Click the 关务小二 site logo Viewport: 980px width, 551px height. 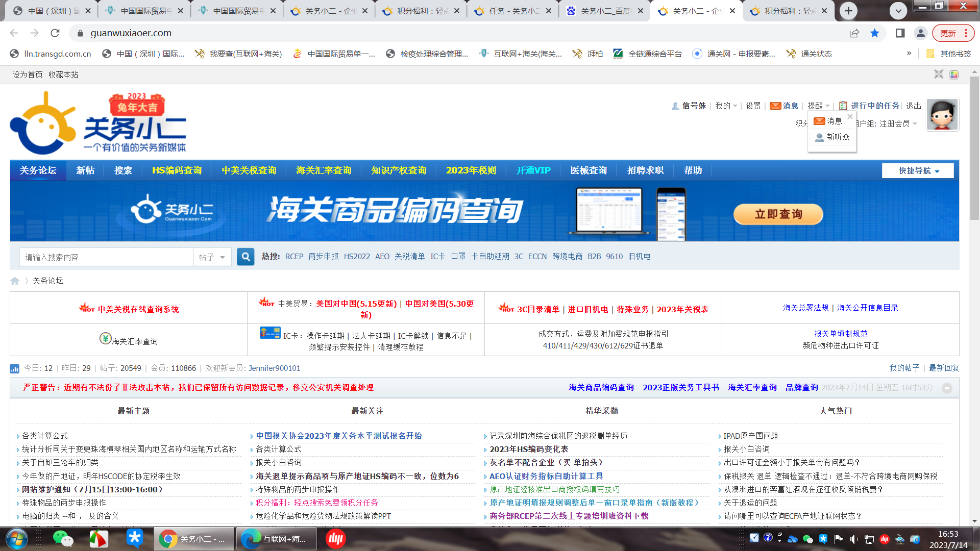(x=99, y=123)
